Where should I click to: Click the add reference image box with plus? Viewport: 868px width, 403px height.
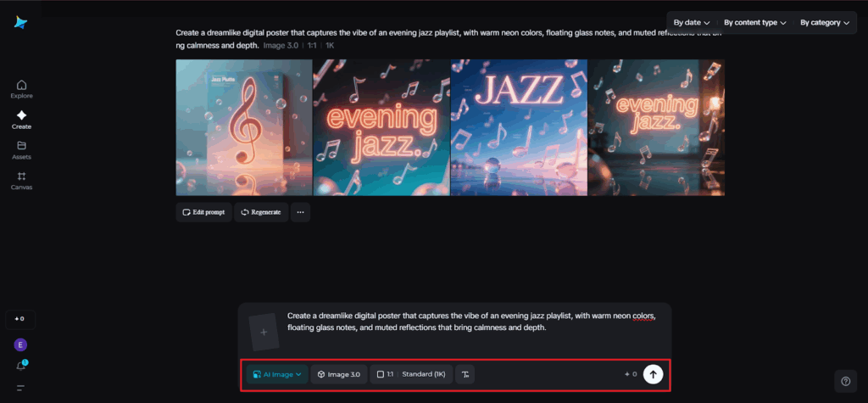[x=264, y=332]
